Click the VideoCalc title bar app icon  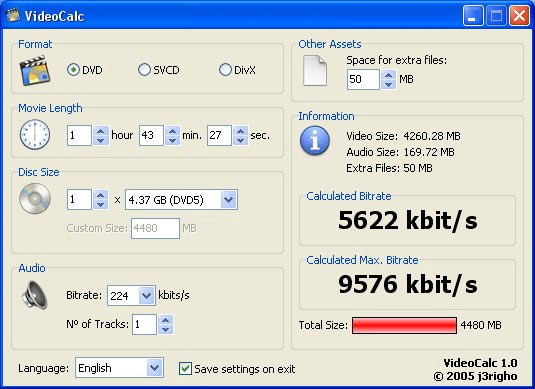click(x=13, y=15)
